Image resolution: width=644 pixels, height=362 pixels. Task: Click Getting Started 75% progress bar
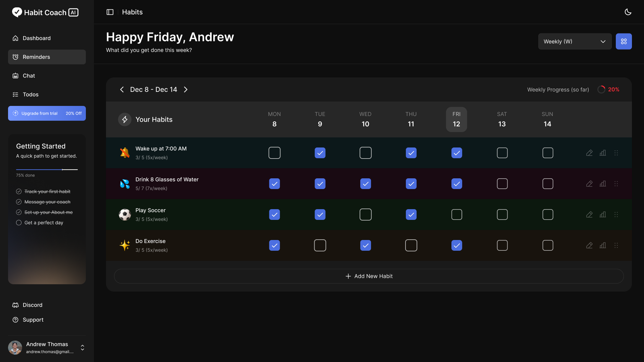point(47,170)
